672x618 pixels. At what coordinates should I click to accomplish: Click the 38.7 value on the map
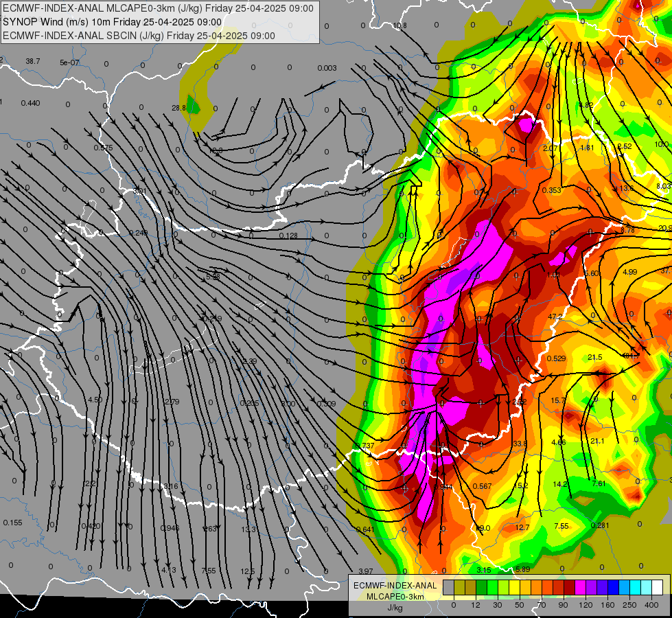pos(32,61)
